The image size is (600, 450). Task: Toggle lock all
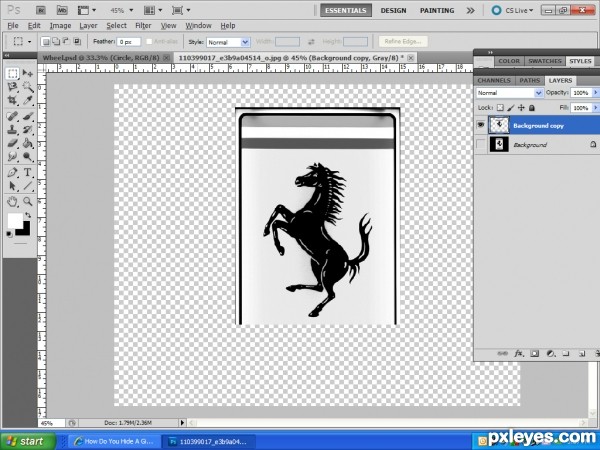pyautogui.click(x=532, y=108)
